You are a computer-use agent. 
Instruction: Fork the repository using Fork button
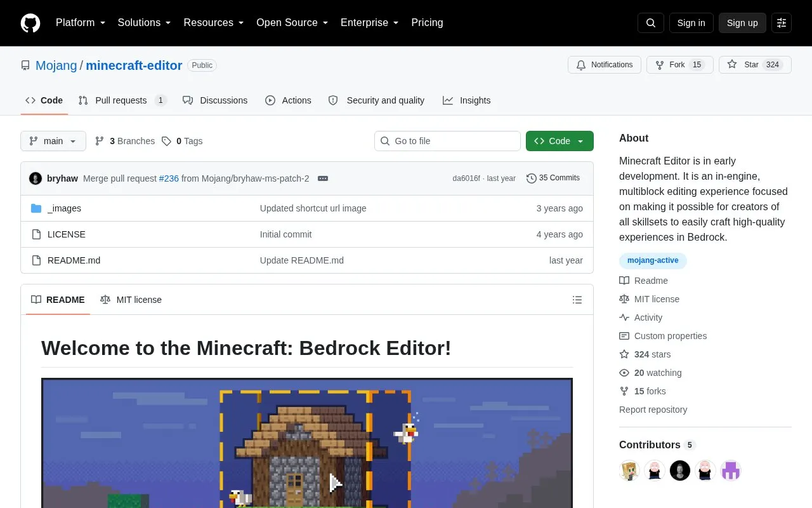pos(680,65)
